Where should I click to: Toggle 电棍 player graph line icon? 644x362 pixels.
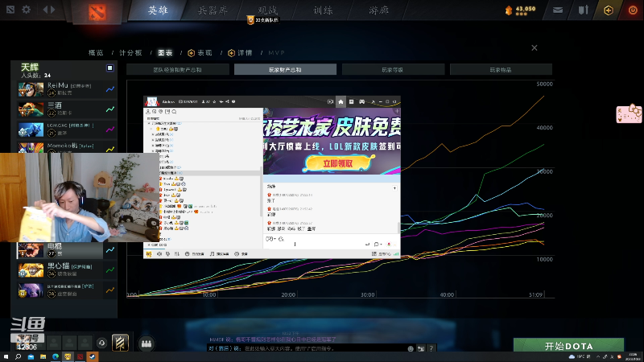pos(110,249)
